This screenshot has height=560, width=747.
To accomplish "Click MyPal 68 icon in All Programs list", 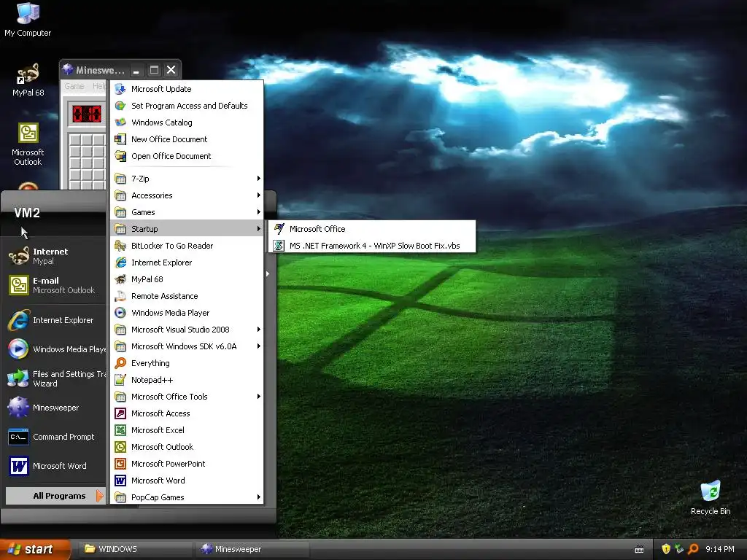I will pos(120,279).
